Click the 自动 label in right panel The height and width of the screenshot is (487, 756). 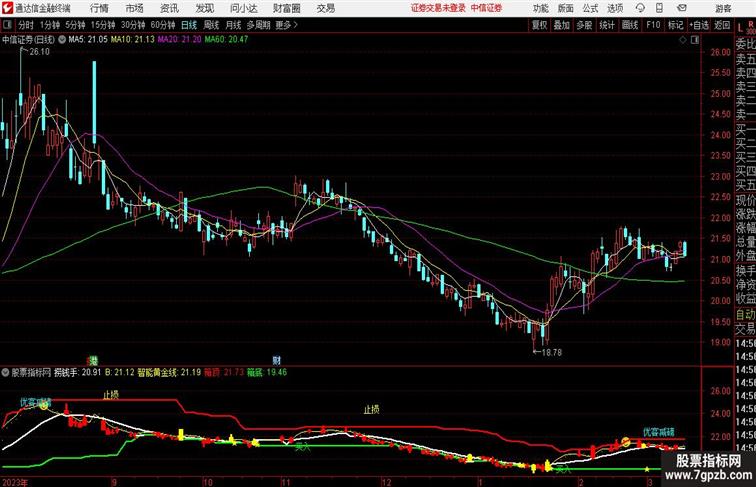tap(745, 315)
